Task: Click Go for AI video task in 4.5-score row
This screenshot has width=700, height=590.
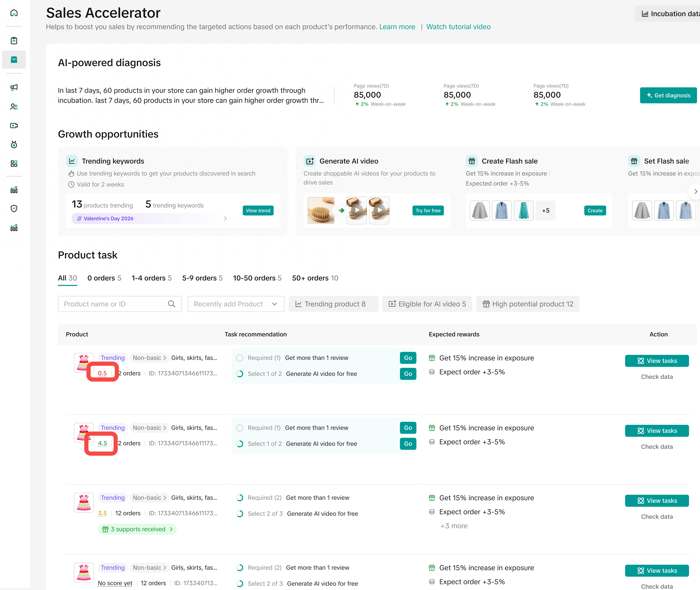Action: point(408,444)
